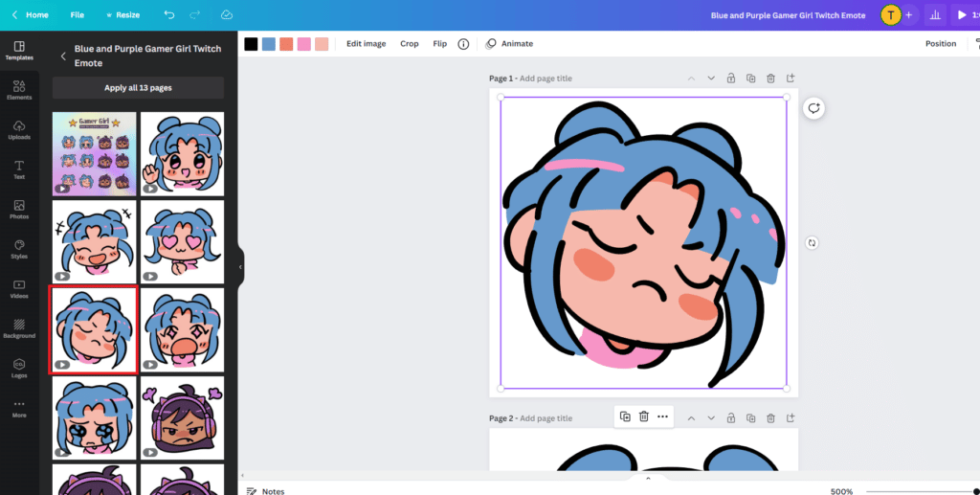Open the image info icon

click(x=463, y=44)
